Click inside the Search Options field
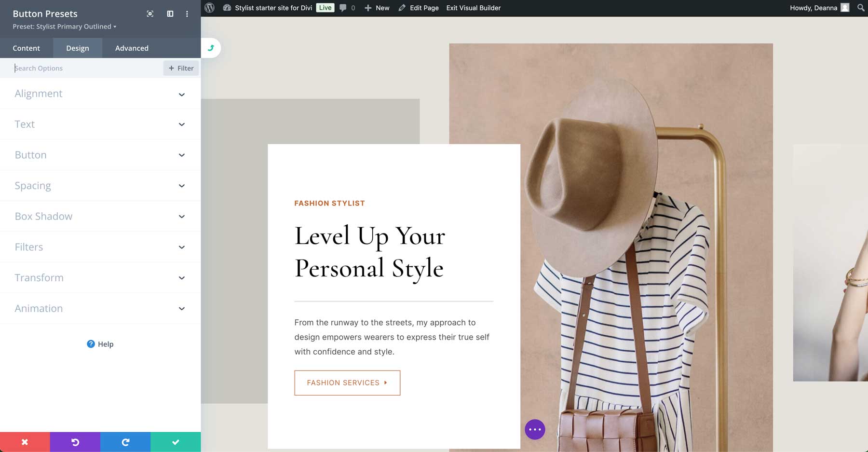 [x=72, y=68]
